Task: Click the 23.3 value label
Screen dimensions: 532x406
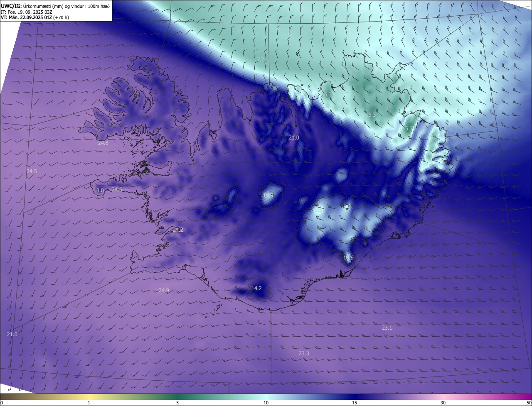Action: click(x=304, y=354)
